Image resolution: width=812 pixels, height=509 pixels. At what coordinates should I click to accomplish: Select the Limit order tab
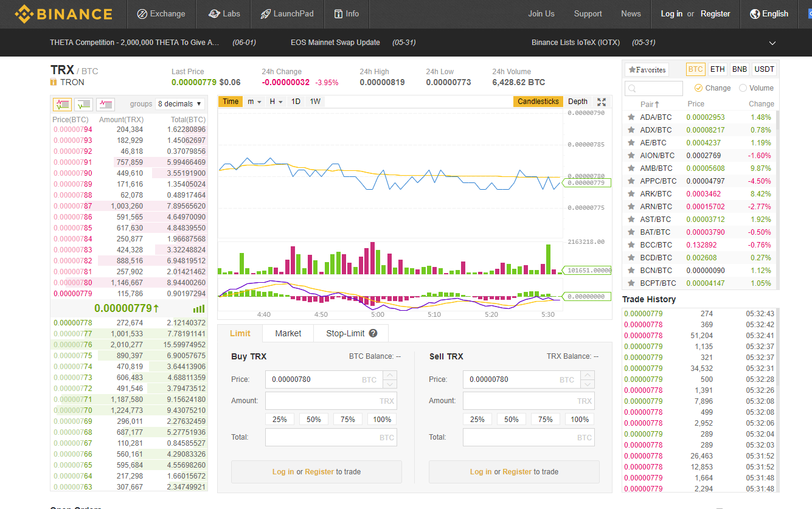point(240,333)
